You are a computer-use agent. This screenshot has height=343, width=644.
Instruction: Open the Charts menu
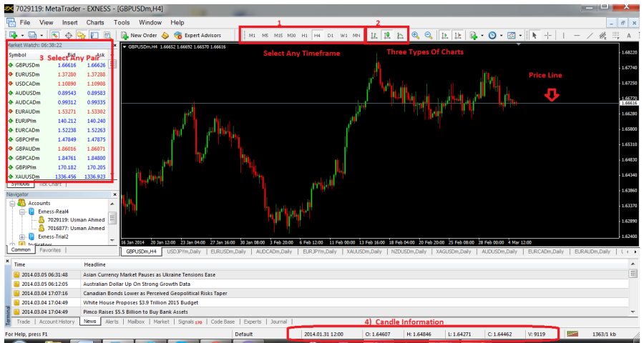(95, 23)
